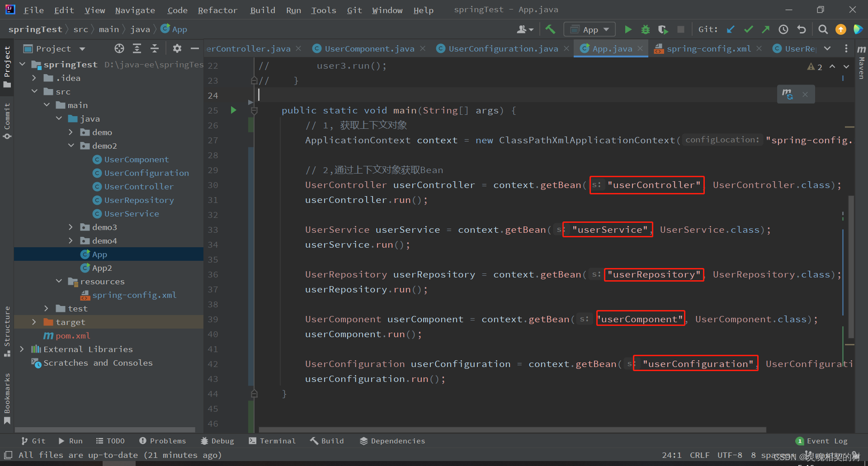868x466 pixels.
Task: Click the CRLF line separator indicator
Action: 699,455
